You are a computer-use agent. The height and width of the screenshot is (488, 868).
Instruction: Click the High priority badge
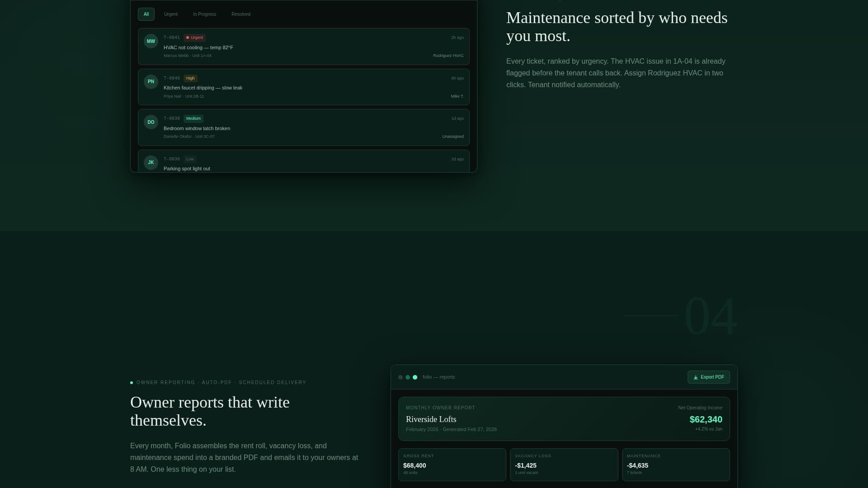(190, 78)
